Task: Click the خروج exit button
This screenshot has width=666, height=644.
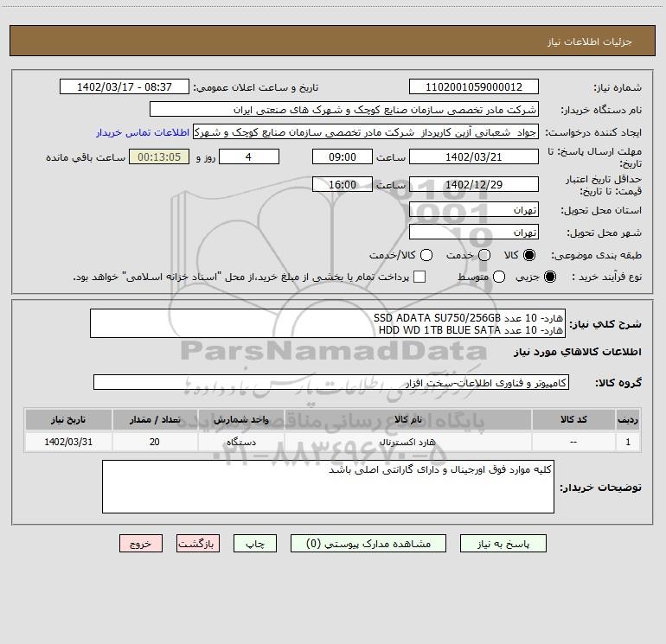Action: pyautogui.click(x=141, y=544)
